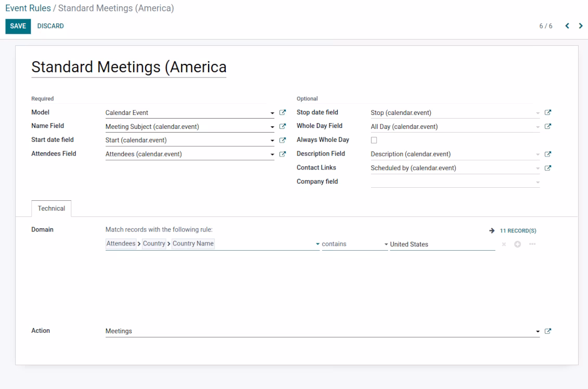Open external link for Model field
Image resolution: width=588 pixels, height=389 pixels.
click(x=283, y=112)
